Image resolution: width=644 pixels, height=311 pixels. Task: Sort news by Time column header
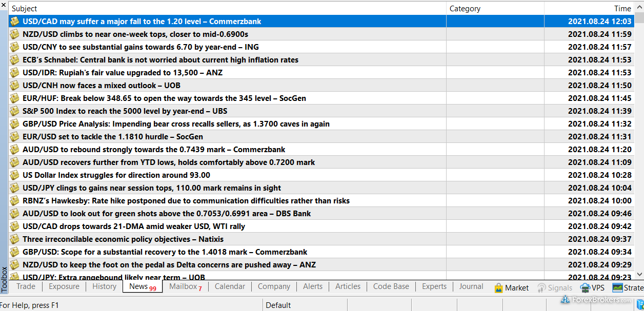589,8
